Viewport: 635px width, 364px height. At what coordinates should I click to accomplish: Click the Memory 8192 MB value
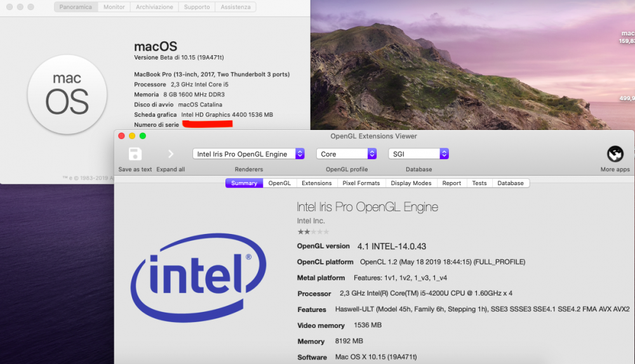pyautogui.click(x=349, y=341)
